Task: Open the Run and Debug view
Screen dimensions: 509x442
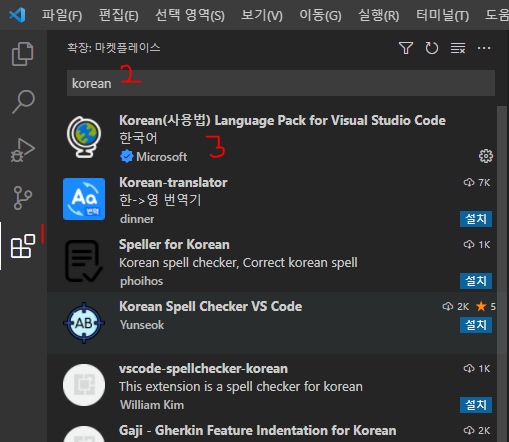Action: coord(23,150)
